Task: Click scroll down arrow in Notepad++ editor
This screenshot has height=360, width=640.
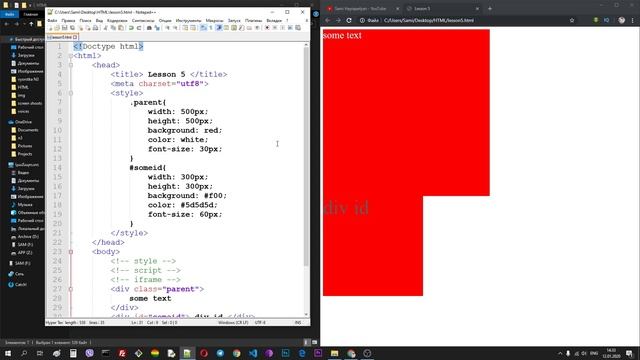Action: (x=306, y=315)
